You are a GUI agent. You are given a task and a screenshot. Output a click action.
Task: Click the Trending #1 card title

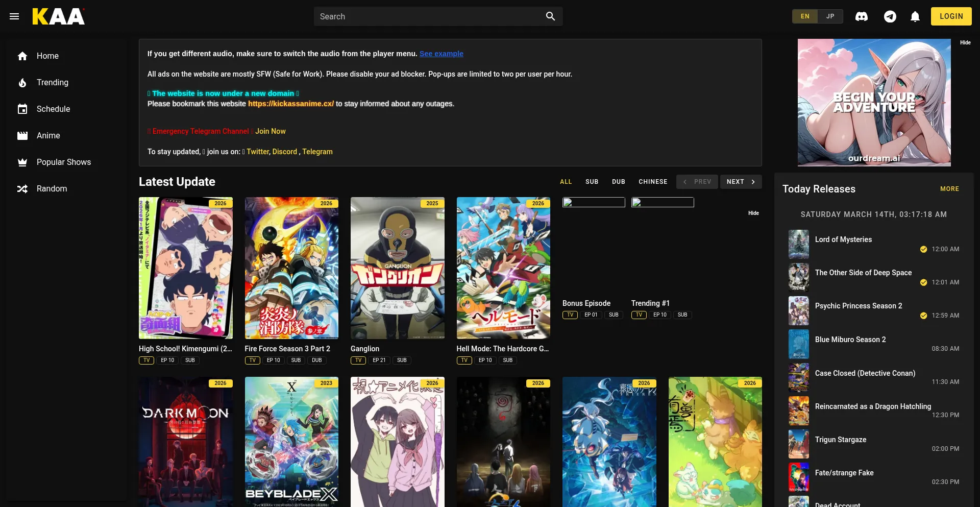pyautogui.click(x=650, y=303)
